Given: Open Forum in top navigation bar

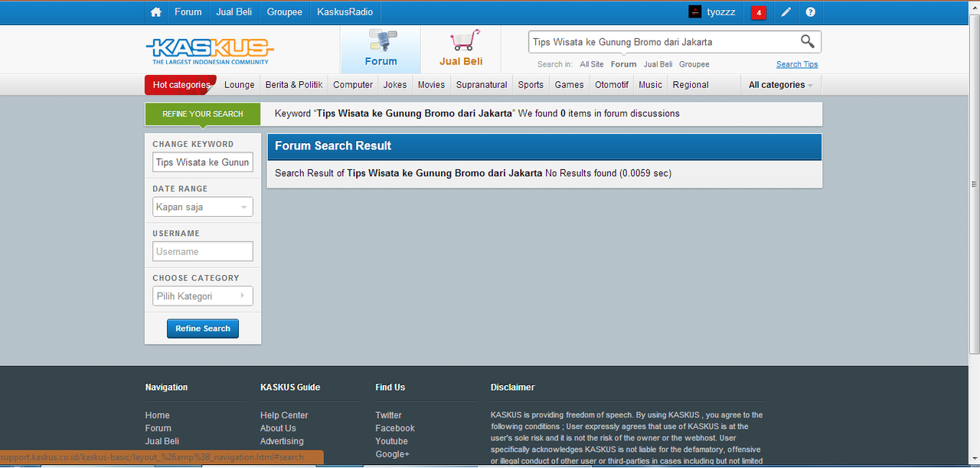Looking at the screenshot, I should tap(188, 12).
